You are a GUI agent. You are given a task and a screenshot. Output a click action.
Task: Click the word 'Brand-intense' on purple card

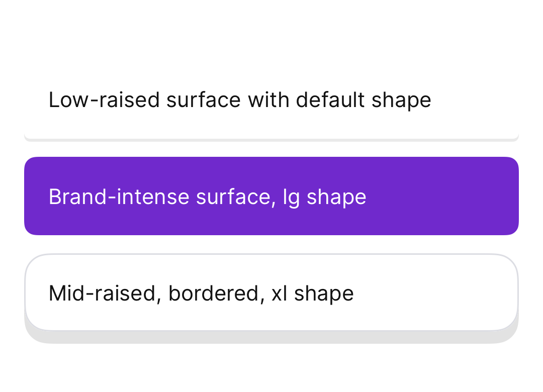pos(119,197)
